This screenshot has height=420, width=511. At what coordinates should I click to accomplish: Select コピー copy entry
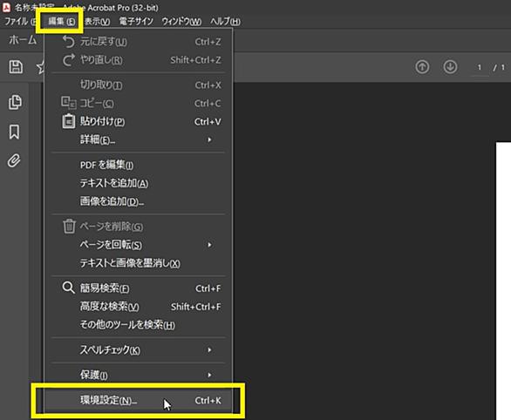click(x=138, y=103)
